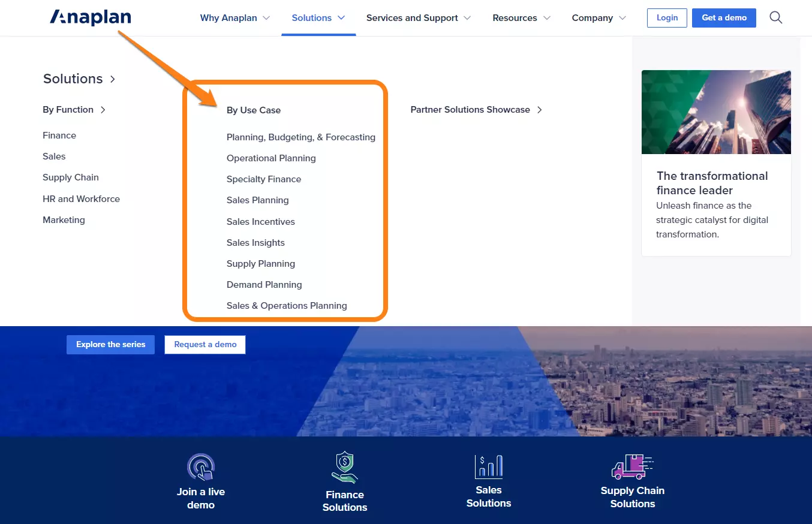Click the Explore the series button
Image resolution: width=812 pixels, height=524 pixels.
pos(110,344)
